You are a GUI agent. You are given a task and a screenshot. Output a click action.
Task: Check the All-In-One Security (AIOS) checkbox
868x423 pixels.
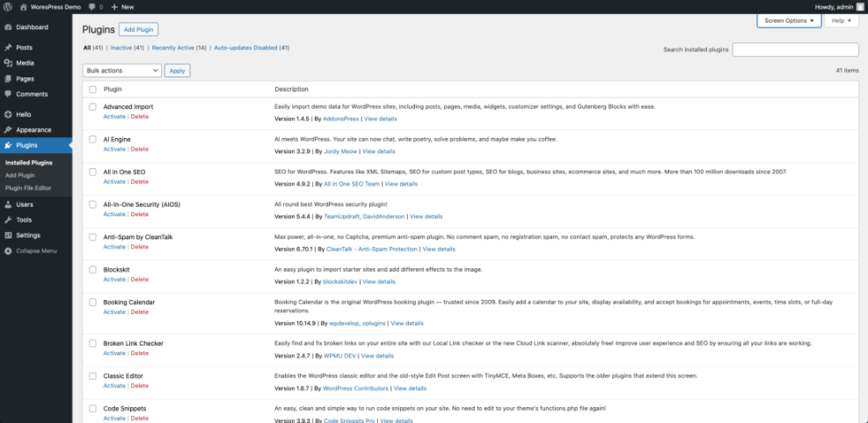click(92, 204)
